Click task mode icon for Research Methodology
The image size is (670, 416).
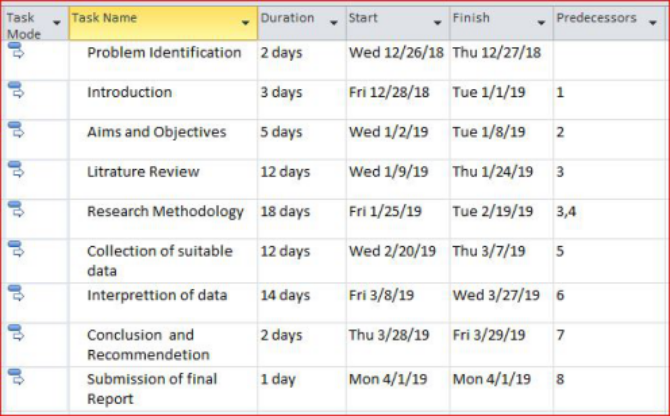point(16,209)
